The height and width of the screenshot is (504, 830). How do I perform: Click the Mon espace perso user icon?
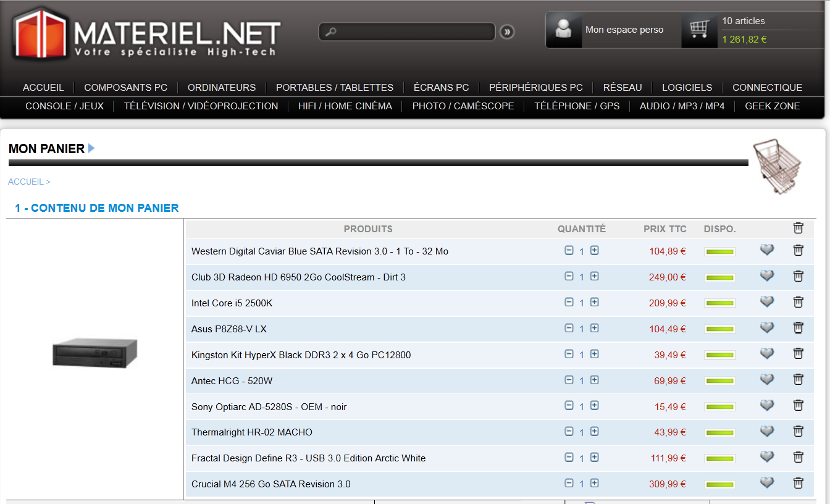[563, 30]
